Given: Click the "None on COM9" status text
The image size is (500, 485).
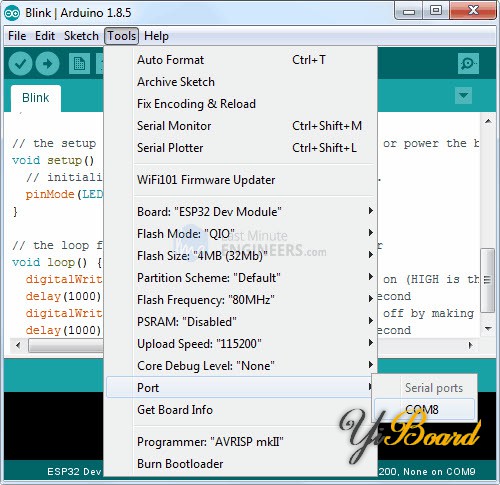Looking at the screenshot, I should click(439, 472).
